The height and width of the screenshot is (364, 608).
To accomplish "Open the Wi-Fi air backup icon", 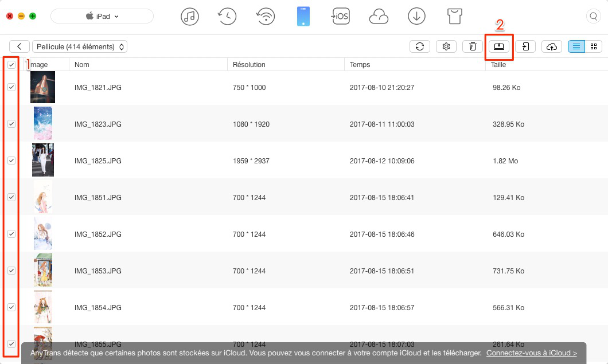I will pos(266,17).
